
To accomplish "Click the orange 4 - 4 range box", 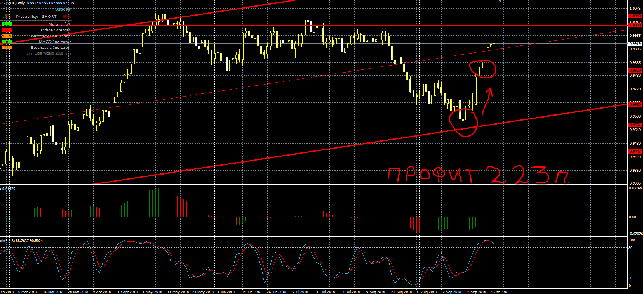I will click(7, 36).
